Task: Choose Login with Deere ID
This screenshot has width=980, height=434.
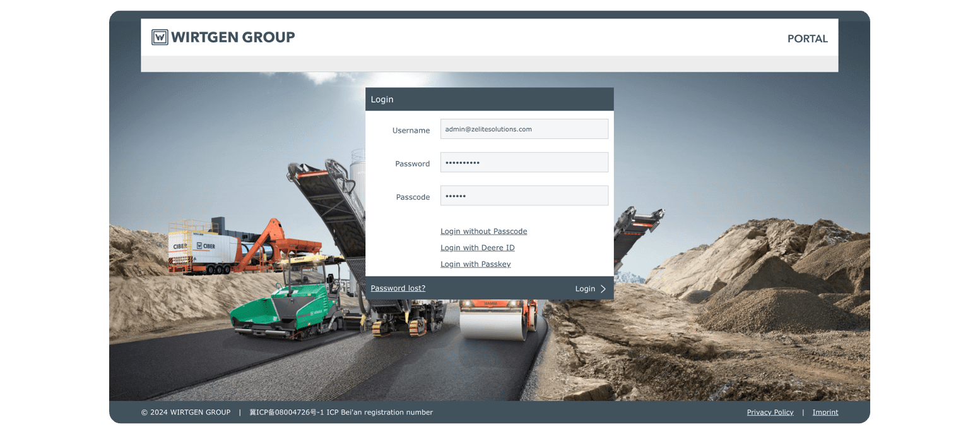Action: click(x=477, y=248)
